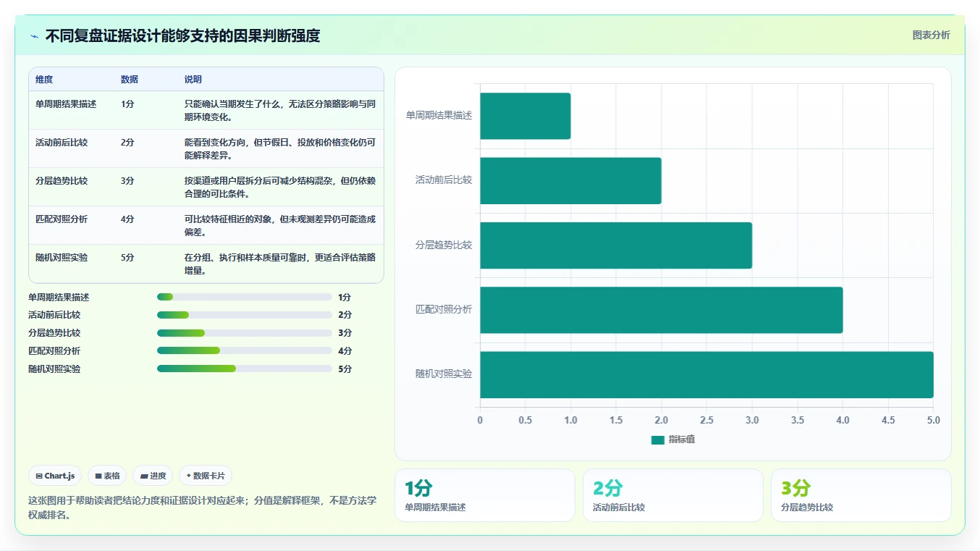Click the chart bar for 分层趋势比较
Viewport: 980px width, 551px height.
[x=616, y=245]
